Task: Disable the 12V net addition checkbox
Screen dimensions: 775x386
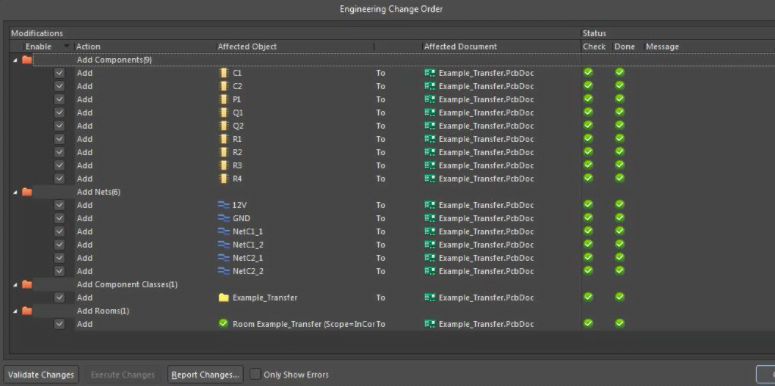Action: (59, 205)
